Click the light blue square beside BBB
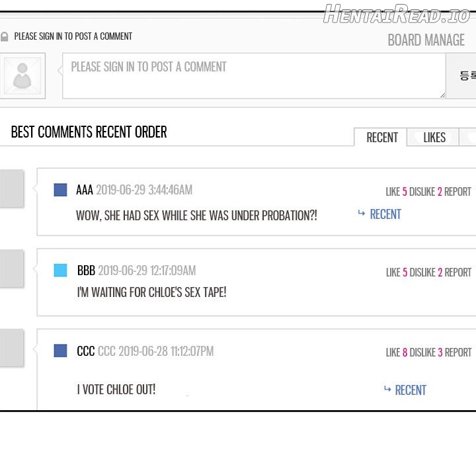 pos(60,271)
